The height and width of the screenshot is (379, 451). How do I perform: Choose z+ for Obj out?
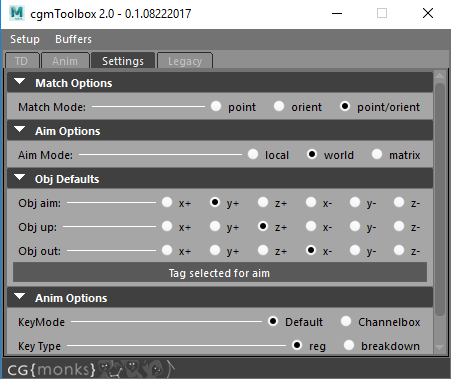tap(263, 250)
